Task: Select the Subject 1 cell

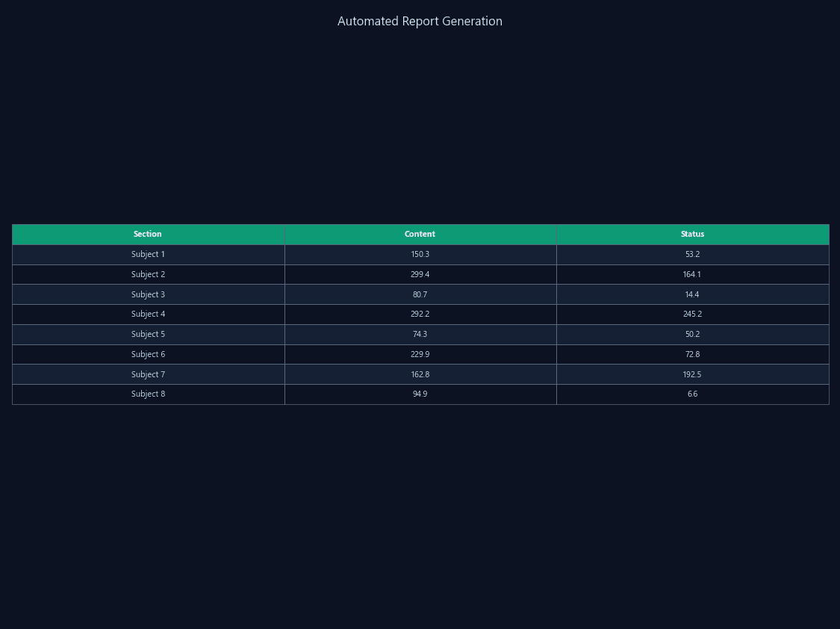Action: pyautogui.click(x=149, y=255)
